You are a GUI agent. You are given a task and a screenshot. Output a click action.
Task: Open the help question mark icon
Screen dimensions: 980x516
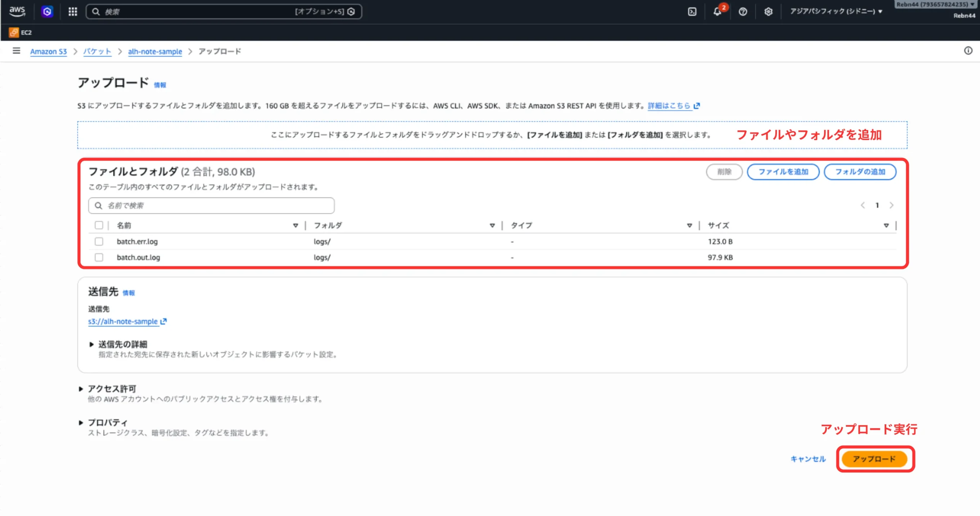click(743, 11)
